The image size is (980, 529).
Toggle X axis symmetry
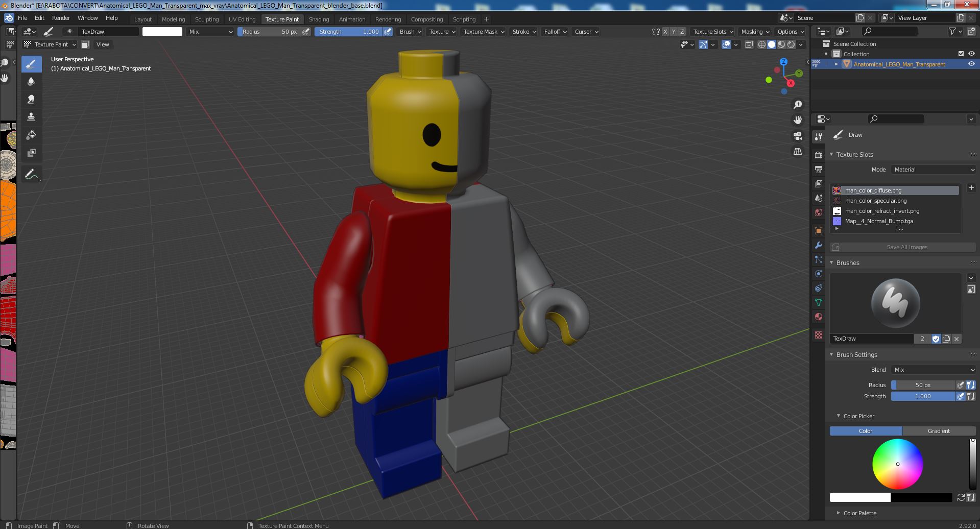coord(665,32)
